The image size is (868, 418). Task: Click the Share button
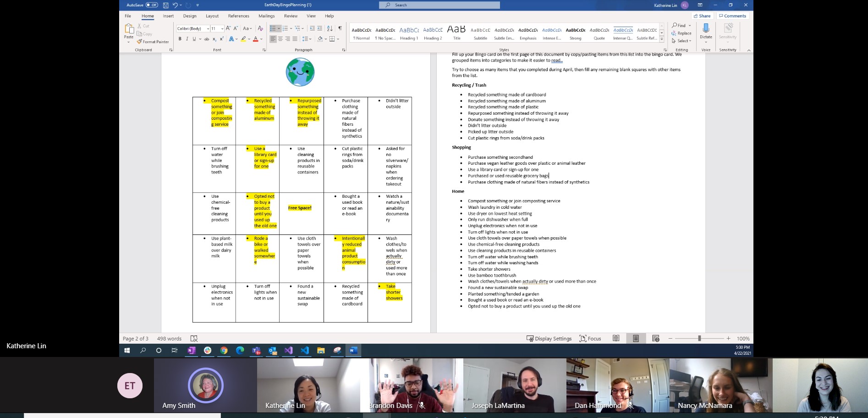(702, 16)
